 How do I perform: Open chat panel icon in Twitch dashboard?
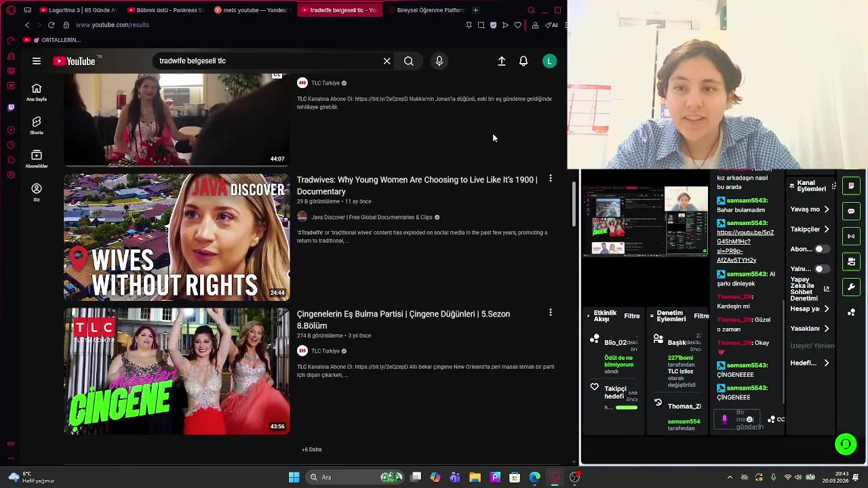851,211
